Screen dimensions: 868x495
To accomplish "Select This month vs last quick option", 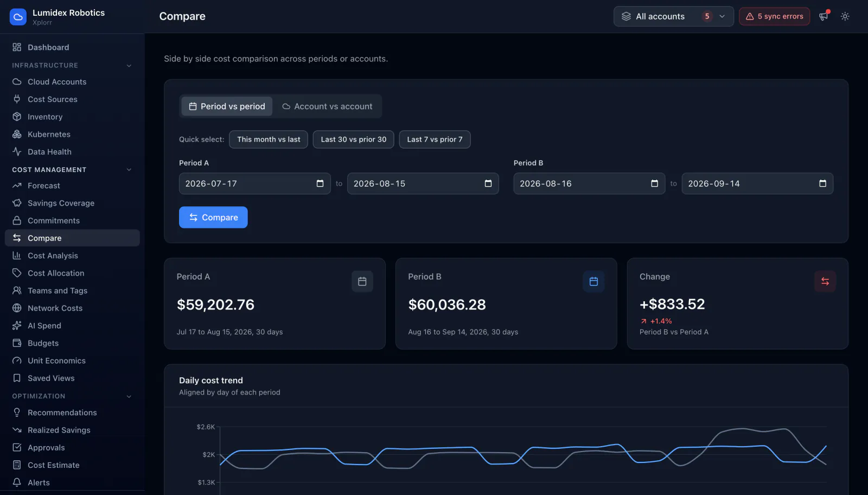I will [269, 139].
